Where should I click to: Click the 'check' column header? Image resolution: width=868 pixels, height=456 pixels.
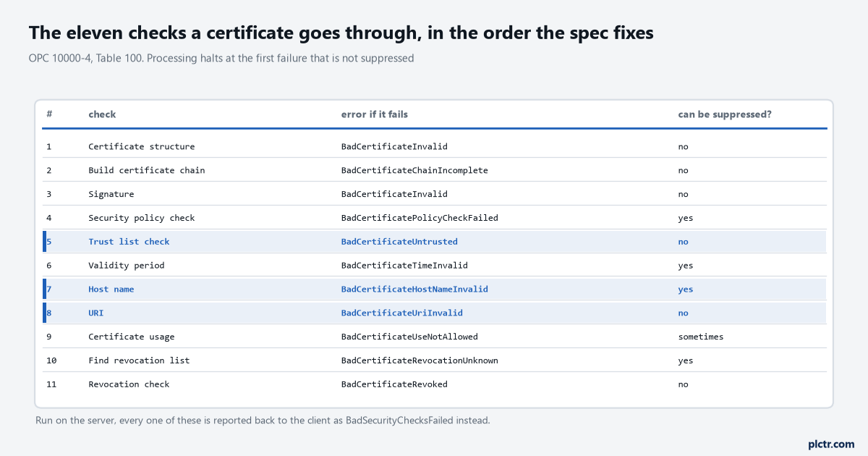coord(102,114)
